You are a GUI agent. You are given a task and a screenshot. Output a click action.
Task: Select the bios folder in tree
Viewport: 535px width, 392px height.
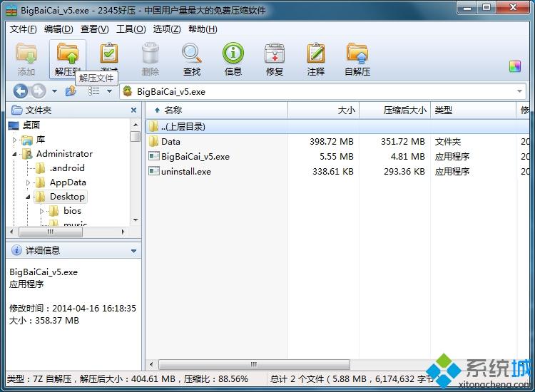tap(72, 211)
